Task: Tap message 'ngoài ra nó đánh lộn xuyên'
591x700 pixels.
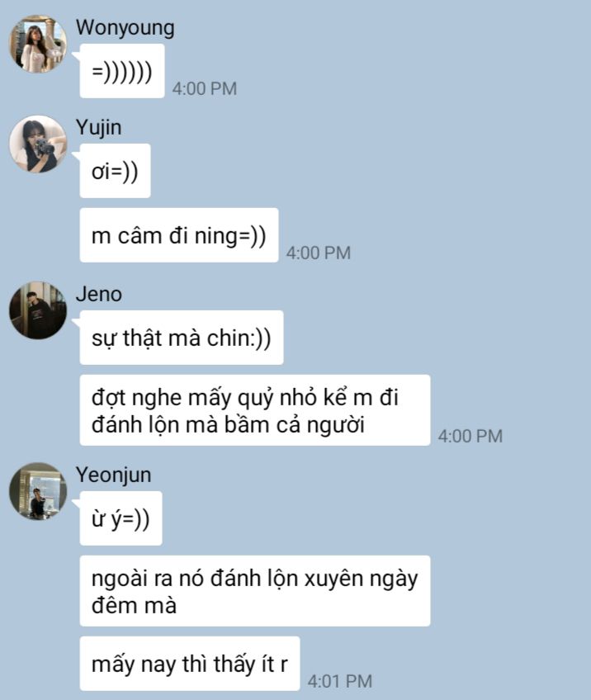Action: pos(255,591)
